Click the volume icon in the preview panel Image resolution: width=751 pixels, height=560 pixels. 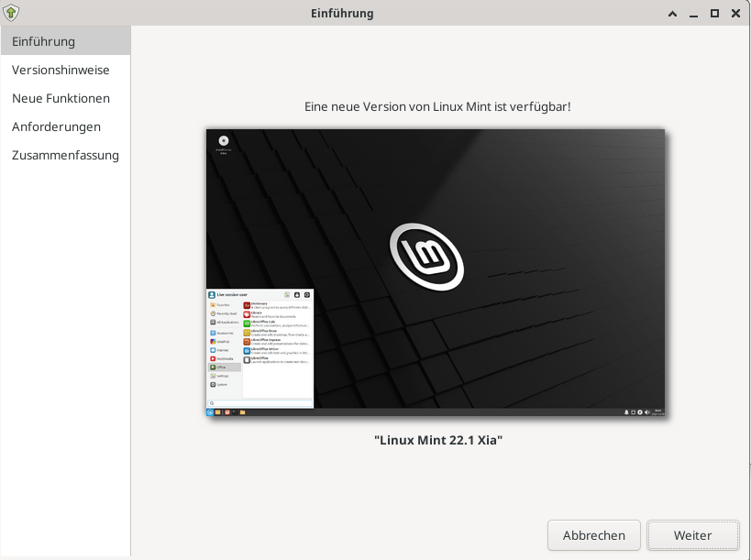coord(647,412)
